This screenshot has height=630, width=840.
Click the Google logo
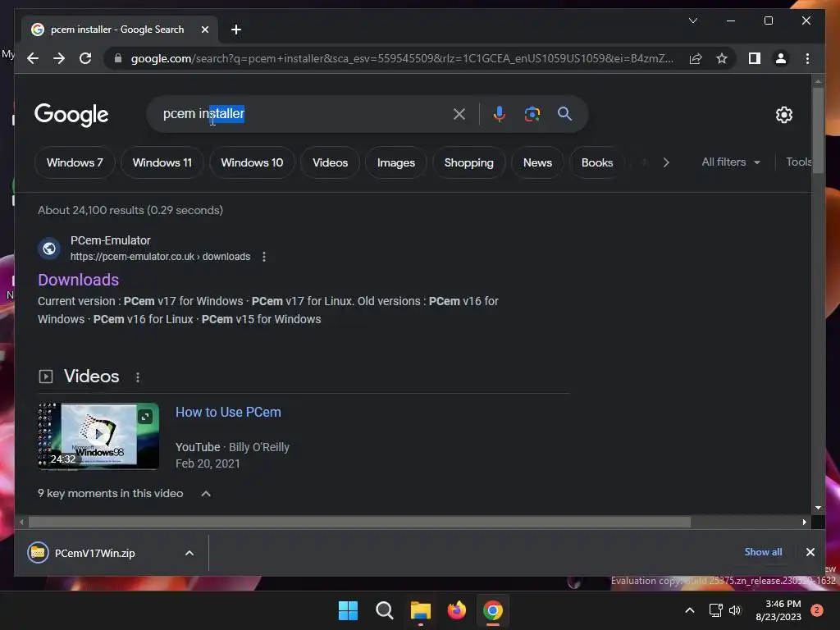(x=71, y=114)
